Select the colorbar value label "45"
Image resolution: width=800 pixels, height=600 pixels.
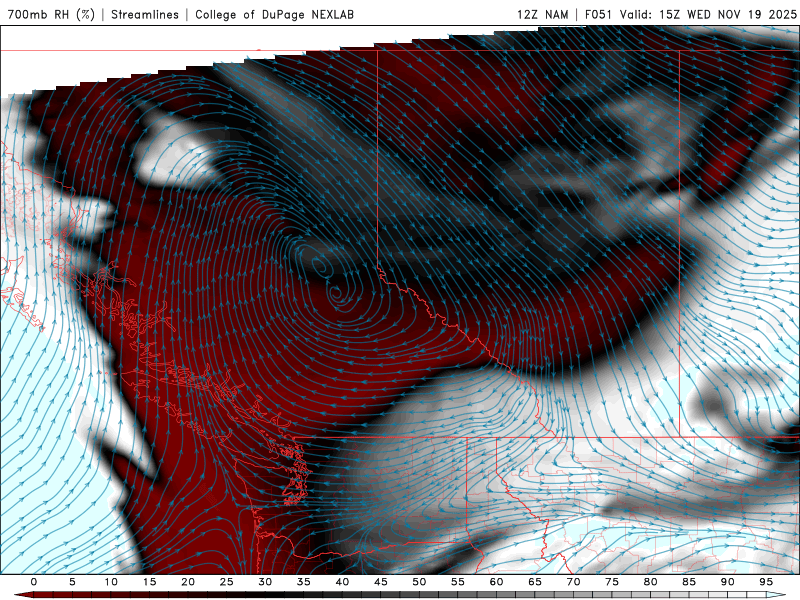point(381,582)
